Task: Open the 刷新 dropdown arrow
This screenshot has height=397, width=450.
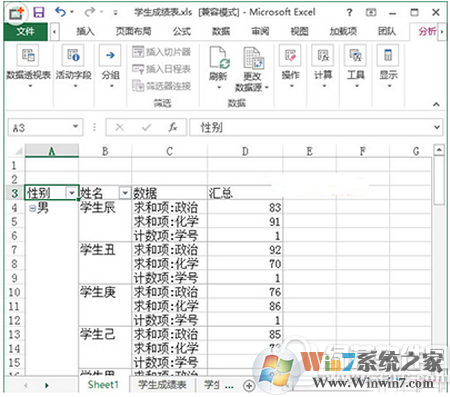Action: [219, 87]
